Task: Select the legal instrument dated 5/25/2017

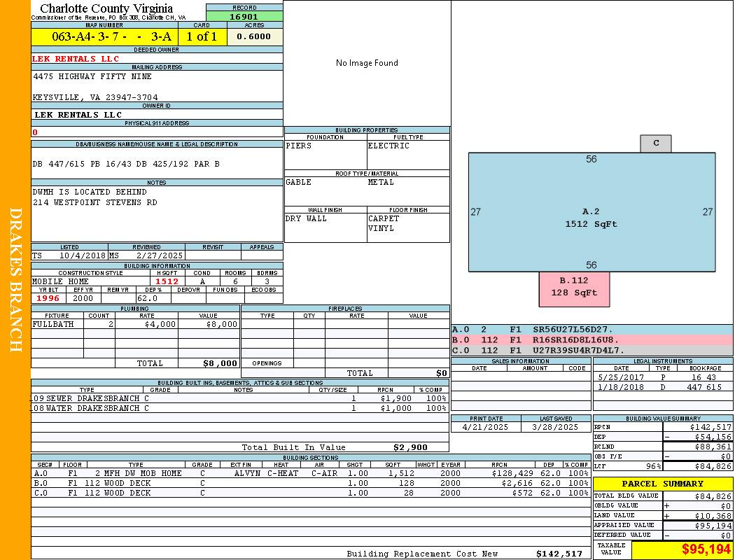Action: point(662,377)
